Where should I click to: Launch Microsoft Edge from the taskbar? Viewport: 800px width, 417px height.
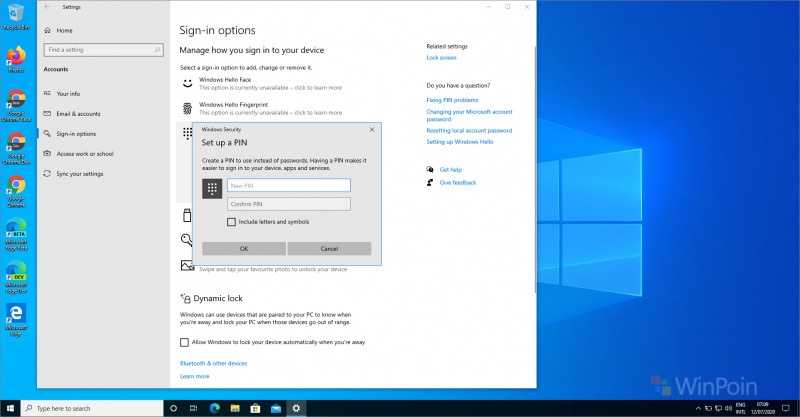point(214,408)
